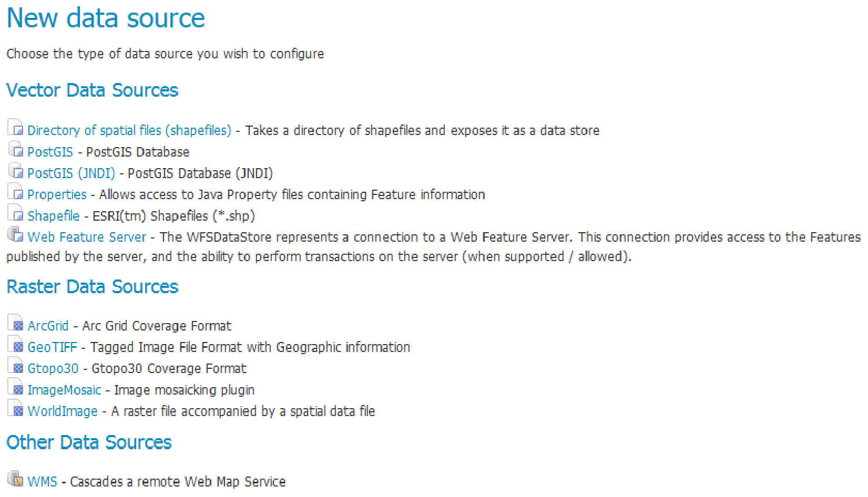This screenshot has width=868, height=497.
Task: Select the Web Feature Server link
Action: tap(87, 237)
